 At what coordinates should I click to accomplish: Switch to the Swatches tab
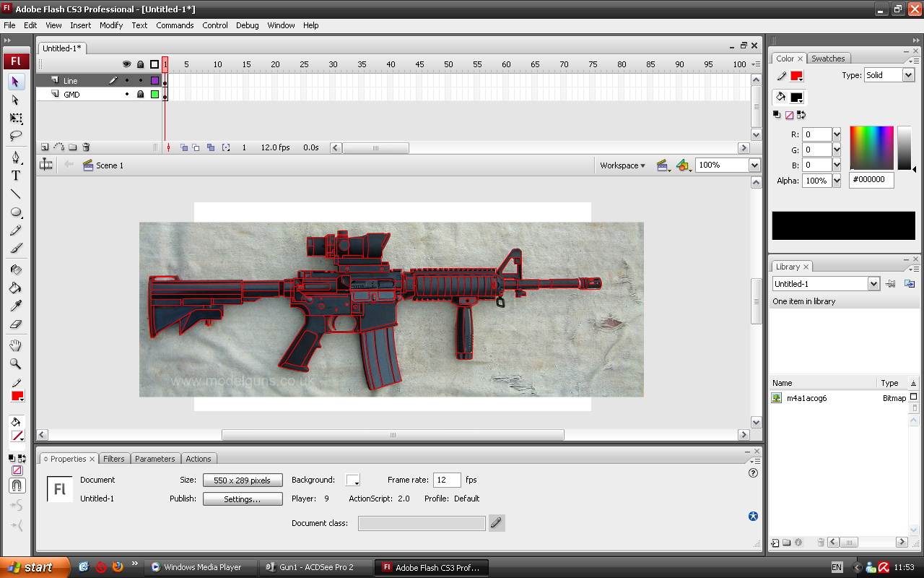point(827,59)
